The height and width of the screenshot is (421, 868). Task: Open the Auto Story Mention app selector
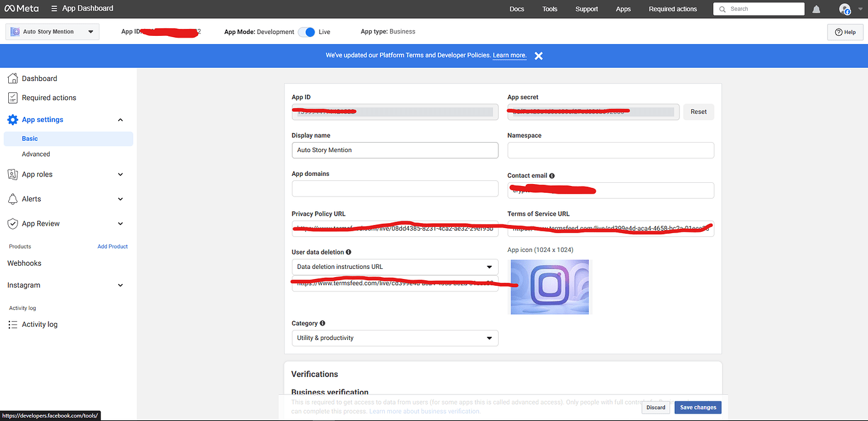point(52,31)
